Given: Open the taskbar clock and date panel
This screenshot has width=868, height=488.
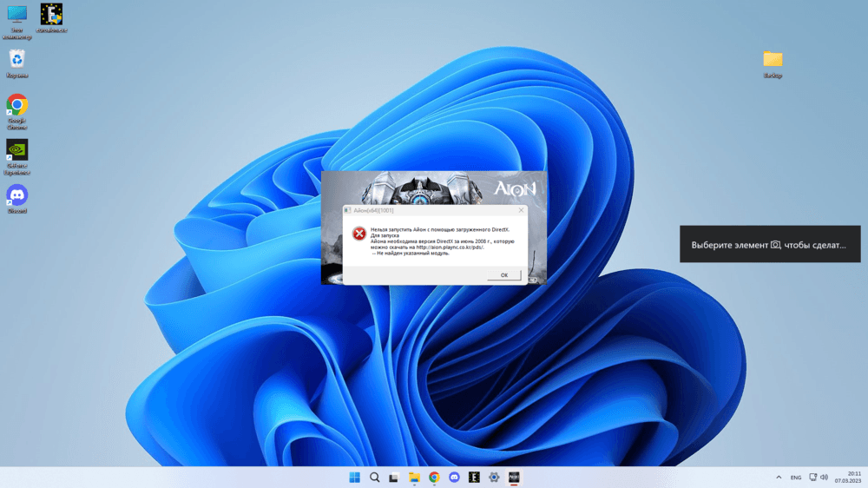Looking at the screenshot, I should pos(847,478).
